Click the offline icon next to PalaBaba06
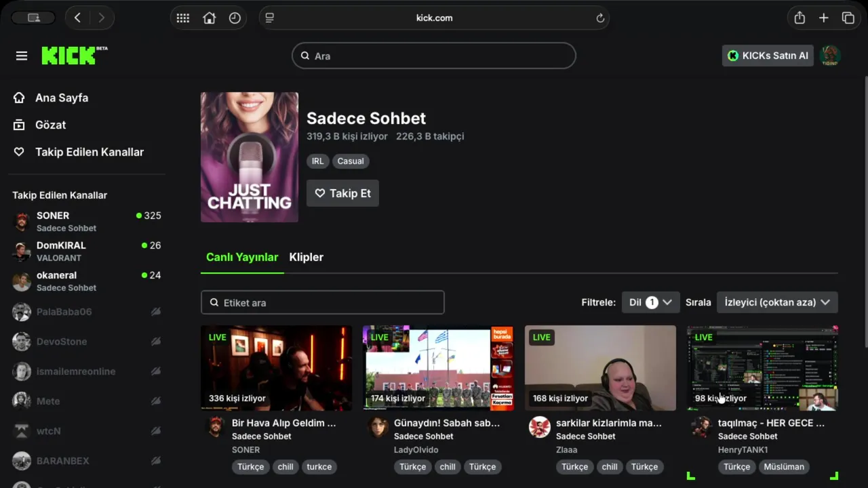 pos(156,312)
